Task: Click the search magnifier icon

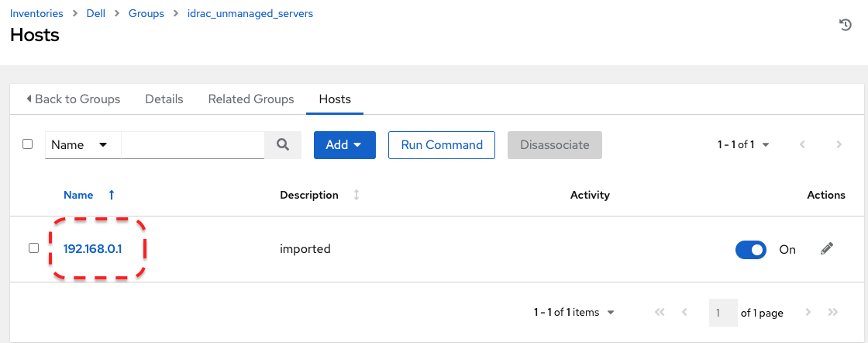Action: click(283, 144)
